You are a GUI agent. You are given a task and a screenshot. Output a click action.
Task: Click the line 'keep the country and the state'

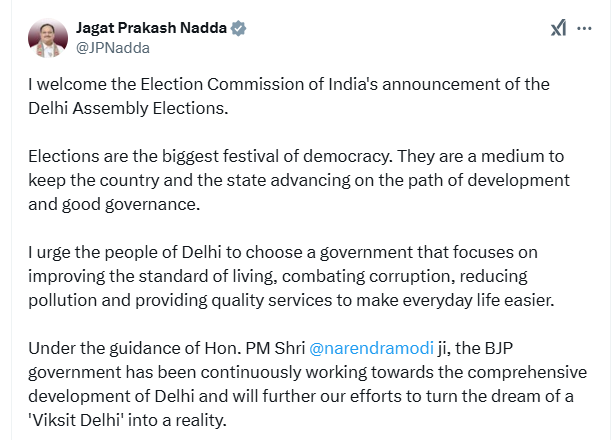299,180
